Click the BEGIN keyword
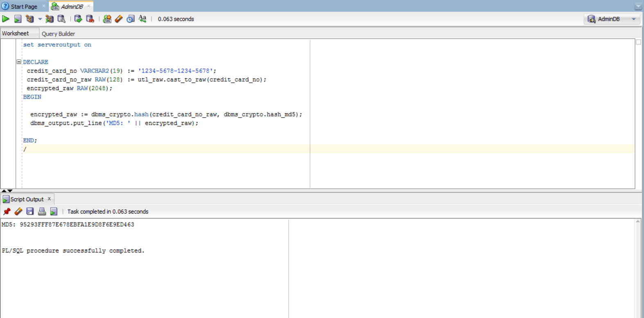Screen dimensions: 644x318 pos(32,97)
